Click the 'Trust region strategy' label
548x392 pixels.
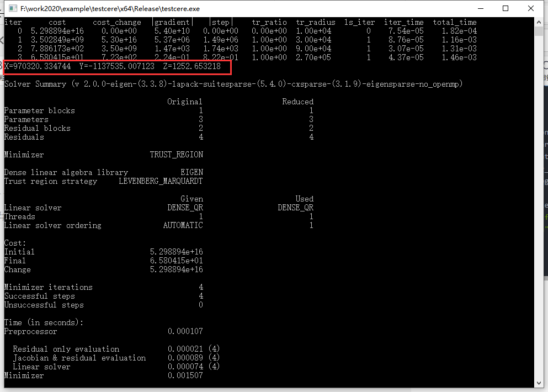pyautogui.click(x=51, y=181)
